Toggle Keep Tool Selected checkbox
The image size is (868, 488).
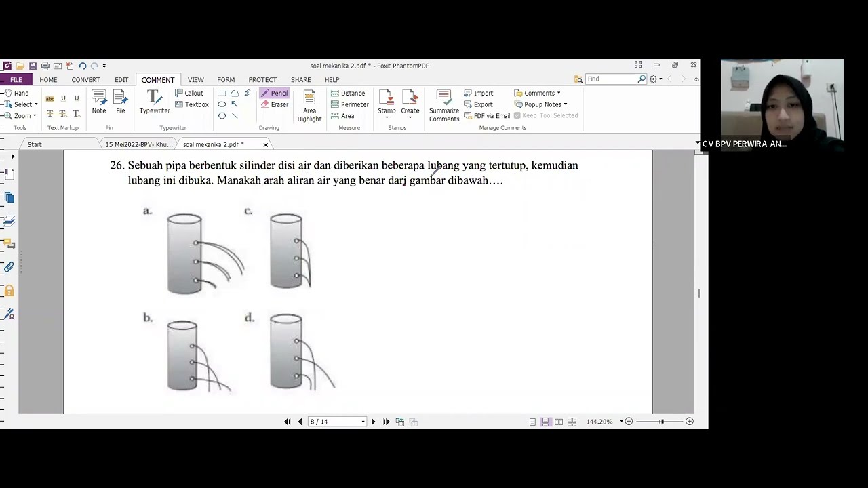pos(517,115)
